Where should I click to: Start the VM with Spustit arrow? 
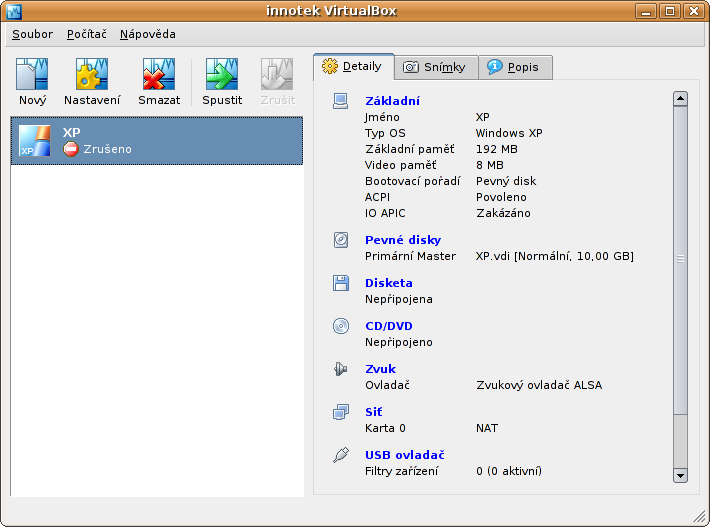[222, 74]
